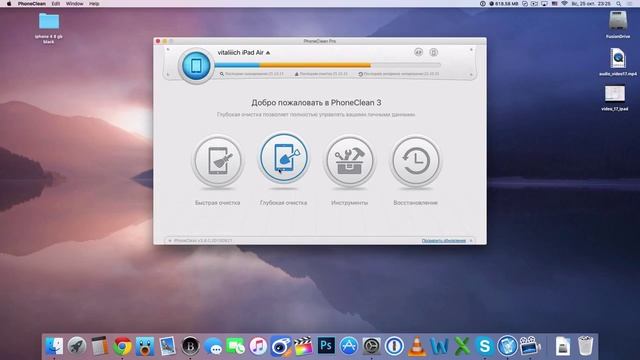Open 1Password icon in the dock
The height and width of the screenshot is (360, 640).
tap(394, 346)
